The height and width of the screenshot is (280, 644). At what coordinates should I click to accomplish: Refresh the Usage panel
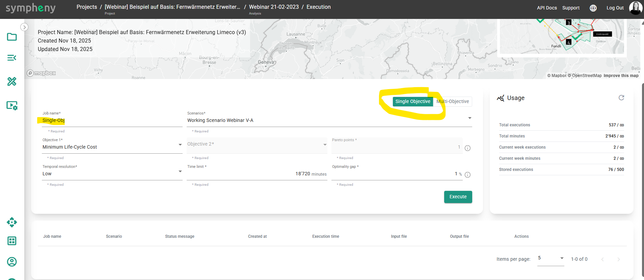point(621,98)
